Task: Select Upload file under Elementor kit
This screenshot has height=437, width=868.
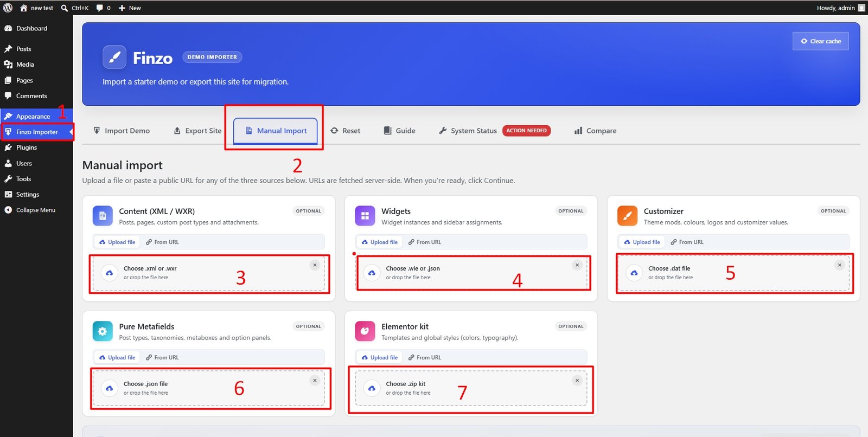Action: [380, 358]
